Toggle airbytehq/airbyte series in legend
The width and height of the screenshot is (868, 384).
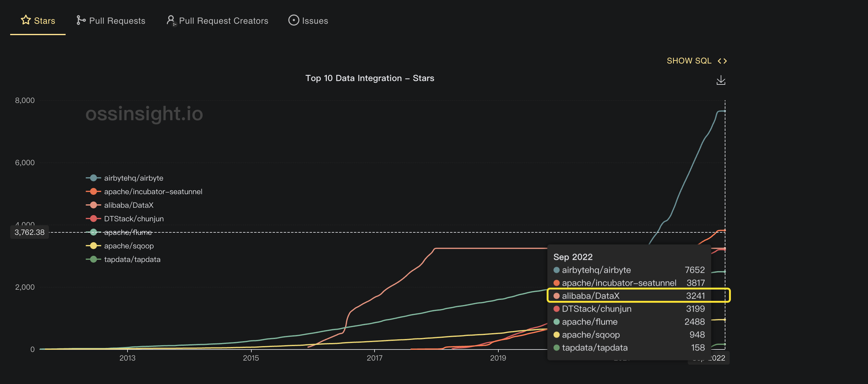(x=133, y=178)
